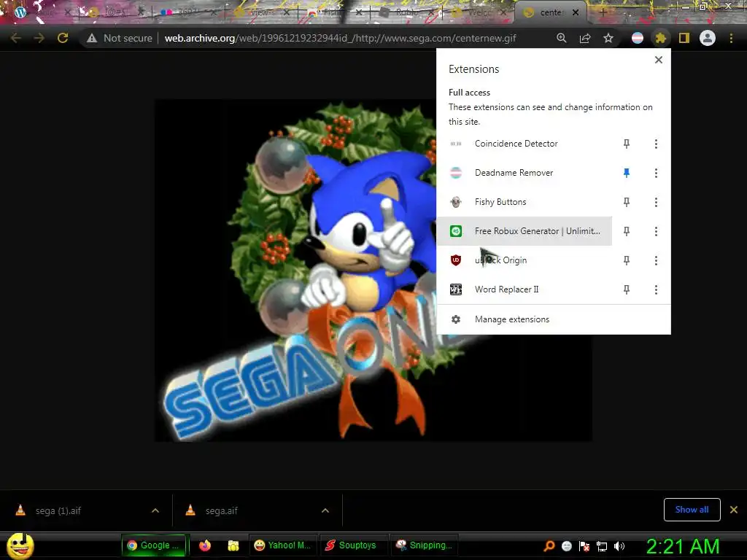
Task: Click the pinned Deadname Remover toolbar icon
Action: pyautogui.click(x=638, y=38)
